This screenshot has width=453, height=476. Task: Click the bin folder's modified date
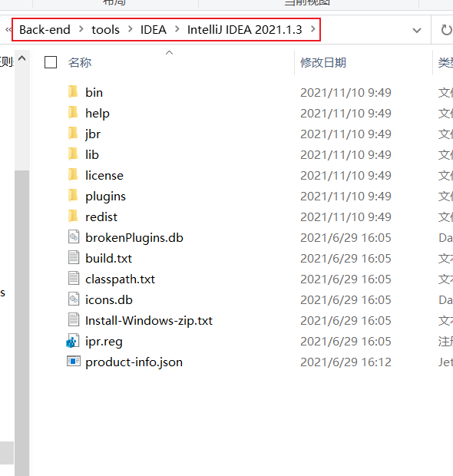346,92
